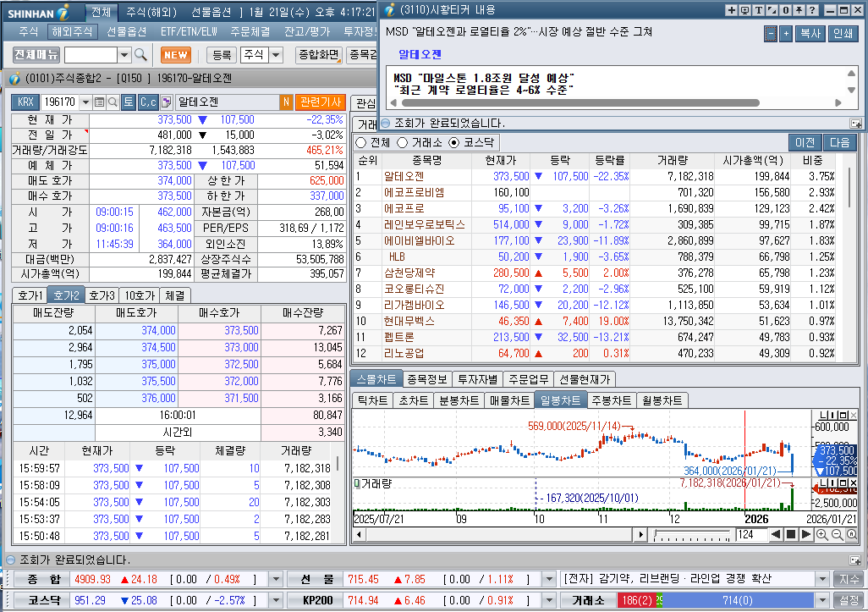Viewport: 868px width, 612px height.
Task: Zoom in the chart with the plus magnifier
Action: (822, 534)
